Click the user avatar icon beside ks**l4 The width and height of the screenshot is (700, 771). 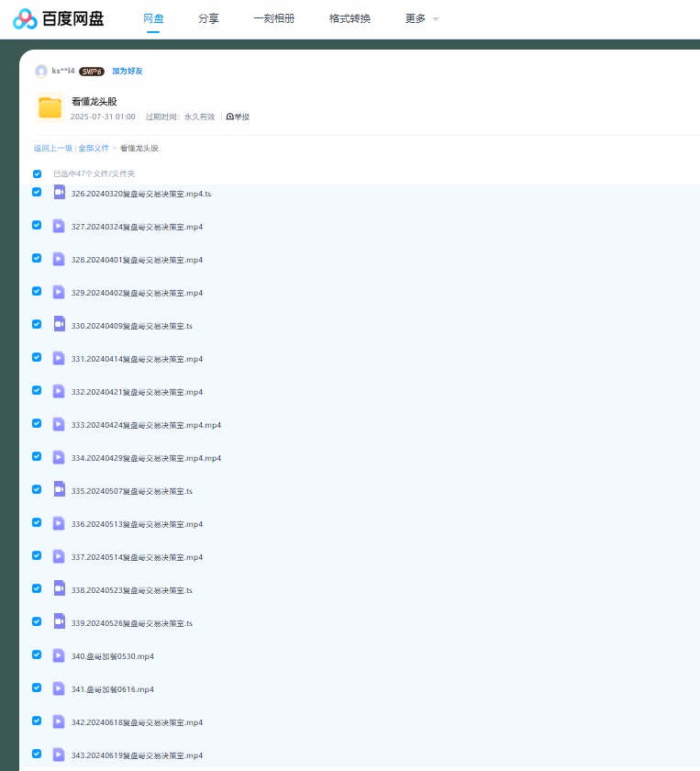coord(40,71)
